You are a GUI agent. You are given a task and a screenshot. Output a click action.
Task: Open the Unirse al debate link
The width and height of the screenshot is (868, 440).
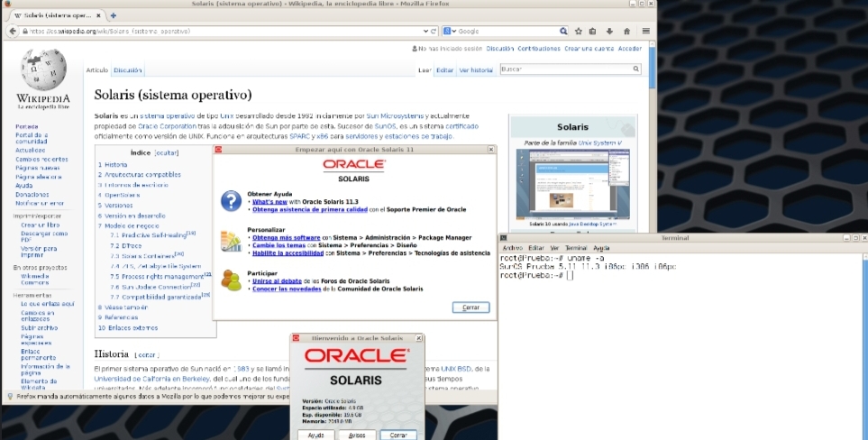tap(277, 281)
